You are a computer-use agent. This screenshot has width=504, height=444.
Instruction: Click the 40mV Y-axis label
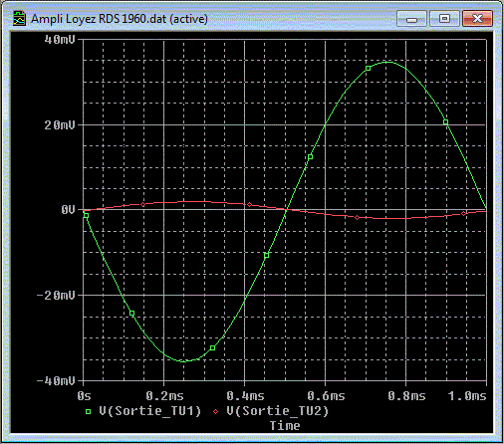pos(60,40)
